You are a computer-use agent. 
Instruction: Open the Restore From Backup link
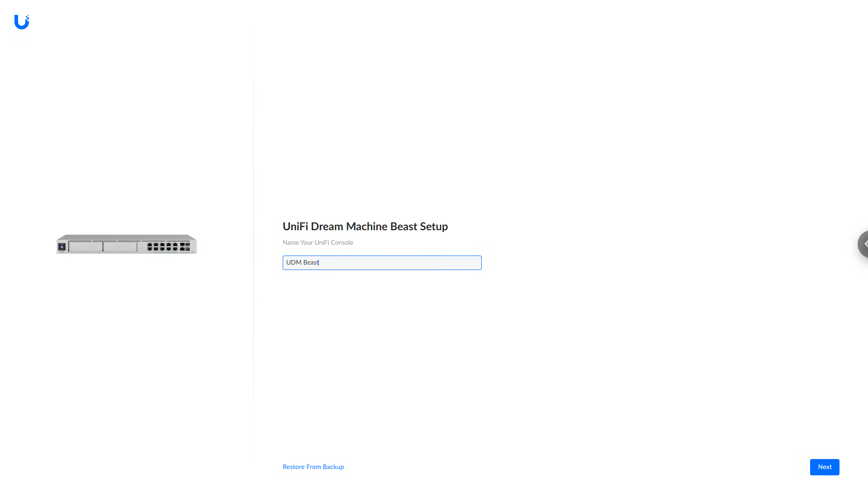[313, 467]
